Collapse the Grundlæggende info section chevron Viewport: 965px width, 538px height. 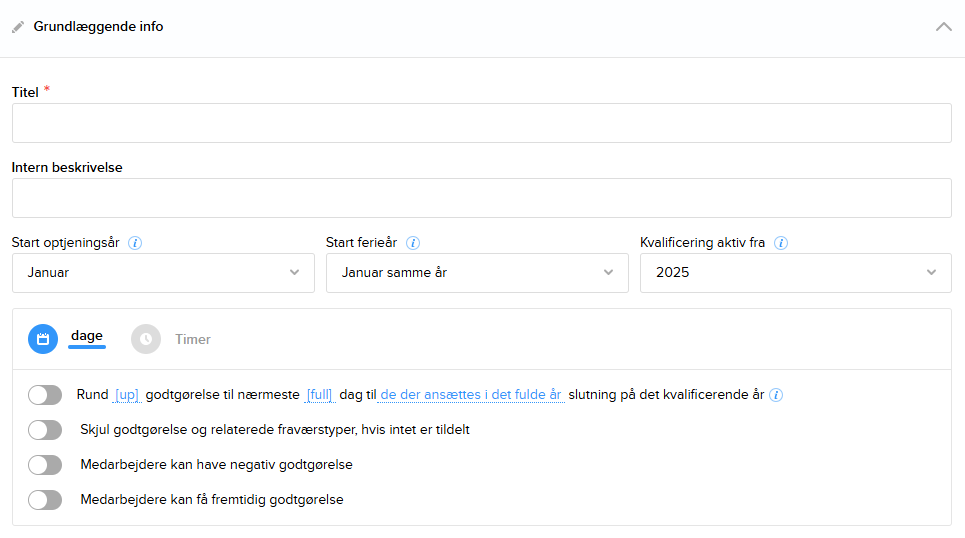click(x=943, y=27)
